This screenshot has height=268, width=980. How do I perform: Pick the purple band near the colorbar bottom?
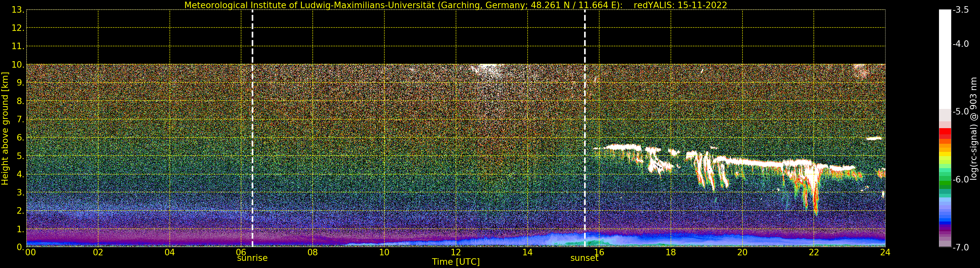pos(945,229)
